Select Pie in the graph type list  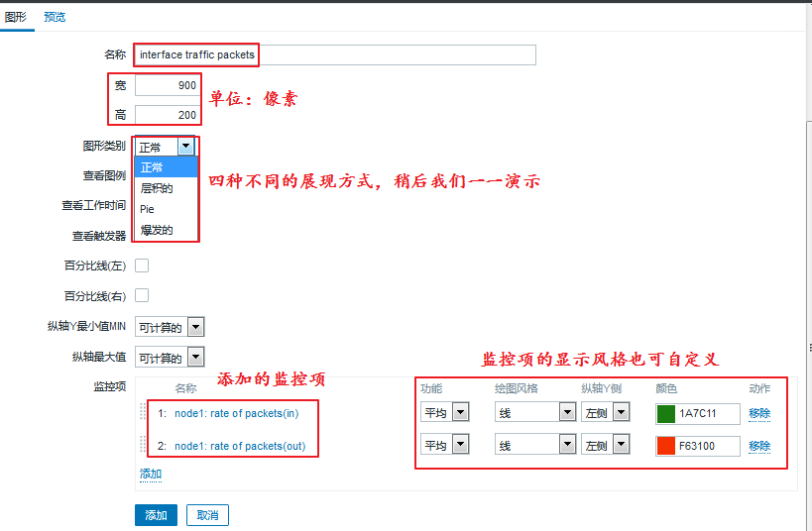(166, 209)
